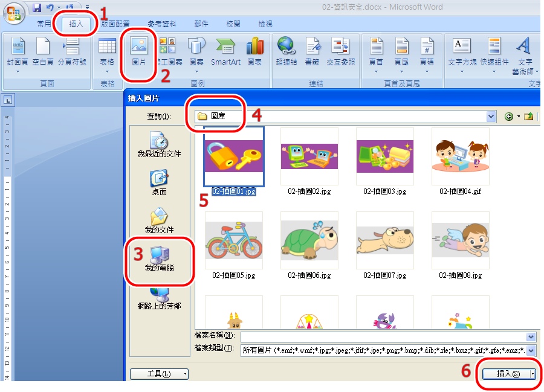
Task: Insert a Hyperlink (超連結)
Action: (287, 52)
